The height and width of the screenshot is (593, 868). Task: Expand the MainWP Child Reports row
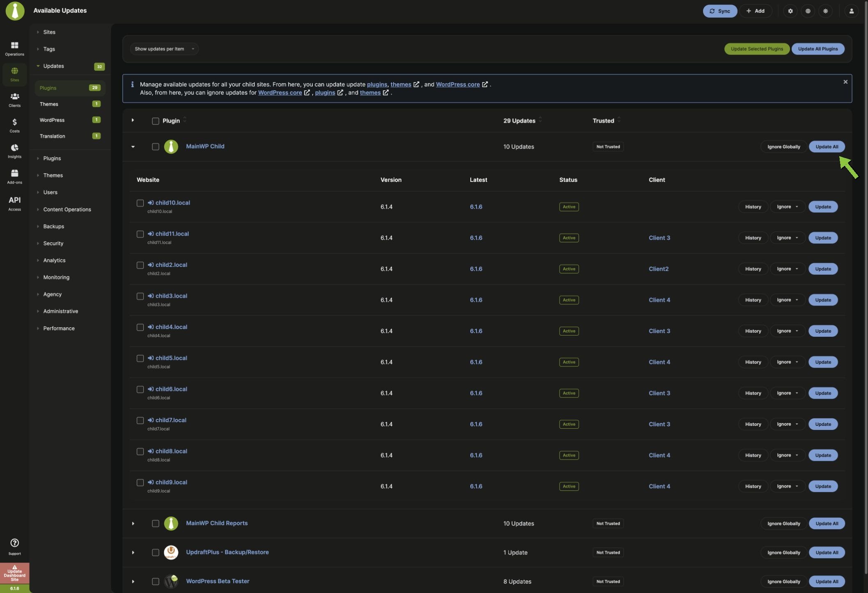(x=133, y=523)
